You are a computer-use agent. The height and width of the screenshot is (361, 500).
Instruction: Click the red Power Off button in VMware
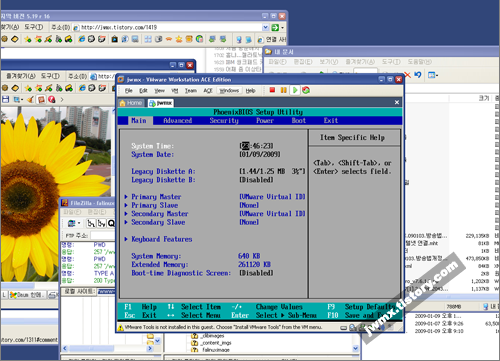tap(272, 90)
